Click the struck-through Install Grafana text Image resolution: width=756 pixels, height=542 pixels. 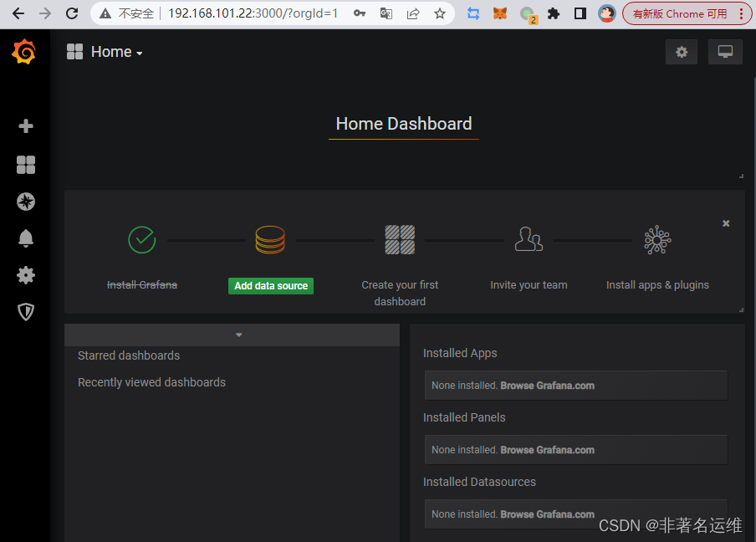pos(142,285)
